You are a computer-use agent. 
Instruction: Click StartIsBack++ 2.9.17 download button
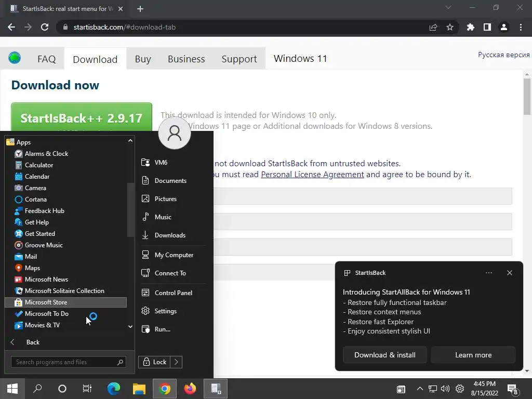click(x=82, y=117)
